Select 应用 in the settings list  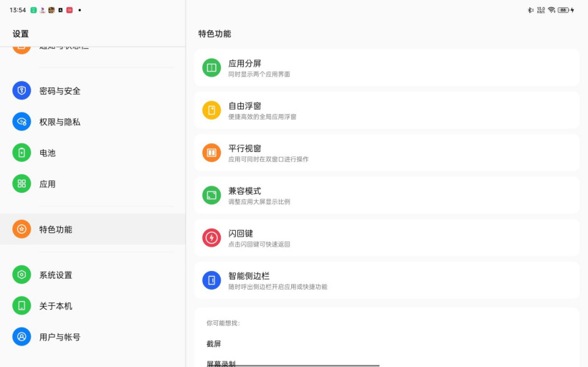(x=93, y=183)
